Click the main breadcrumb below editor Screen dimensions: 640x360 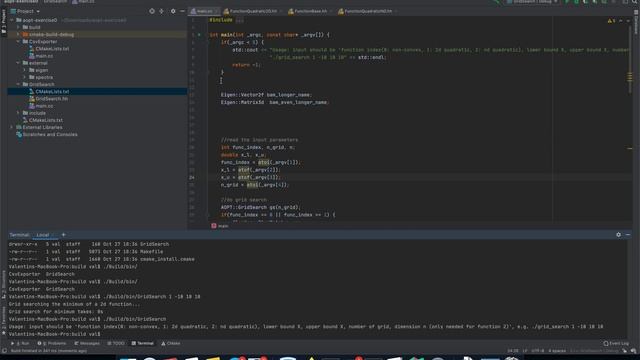click(x=220, y=226)
